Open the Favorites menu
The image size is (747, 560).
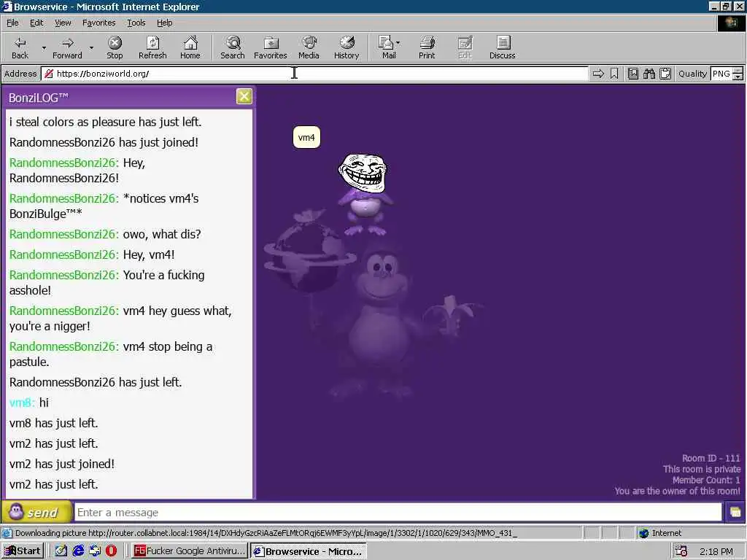(98, 23)
